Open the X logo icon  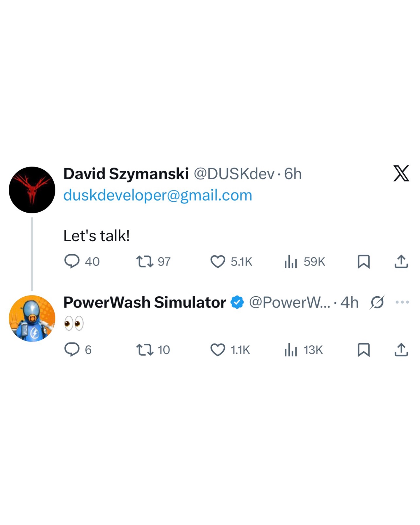401,173
